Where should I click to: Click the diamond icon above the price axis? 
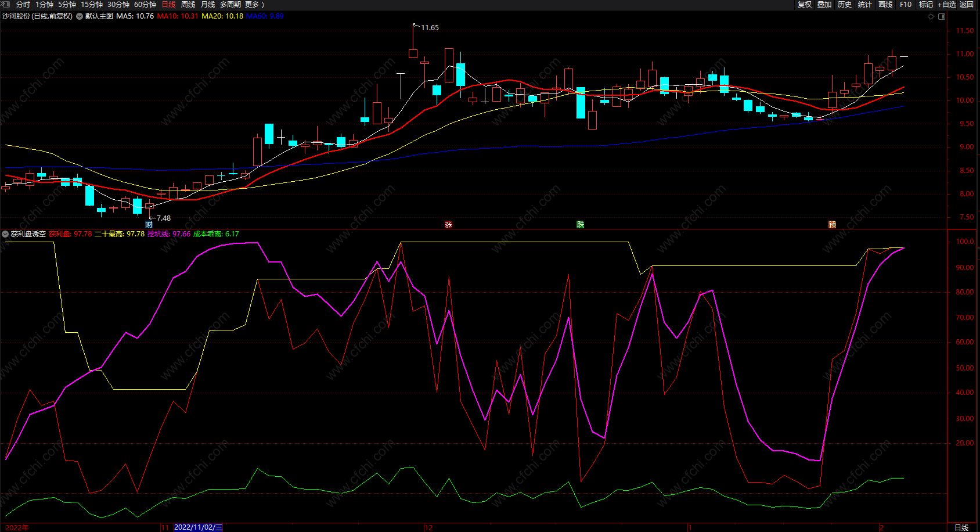click(x=931, y=16)
